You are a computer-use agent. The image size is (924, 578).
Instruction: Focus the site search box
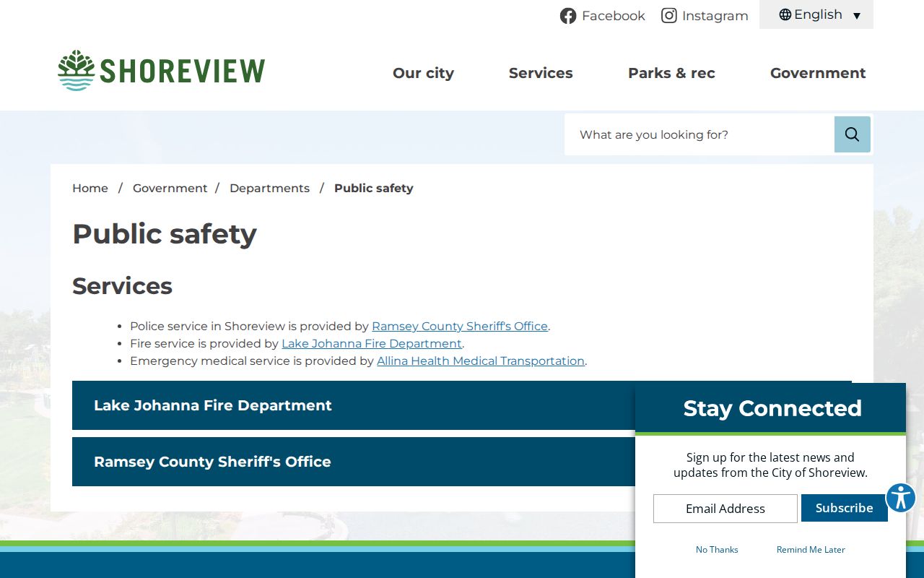(x=699, y=134)
